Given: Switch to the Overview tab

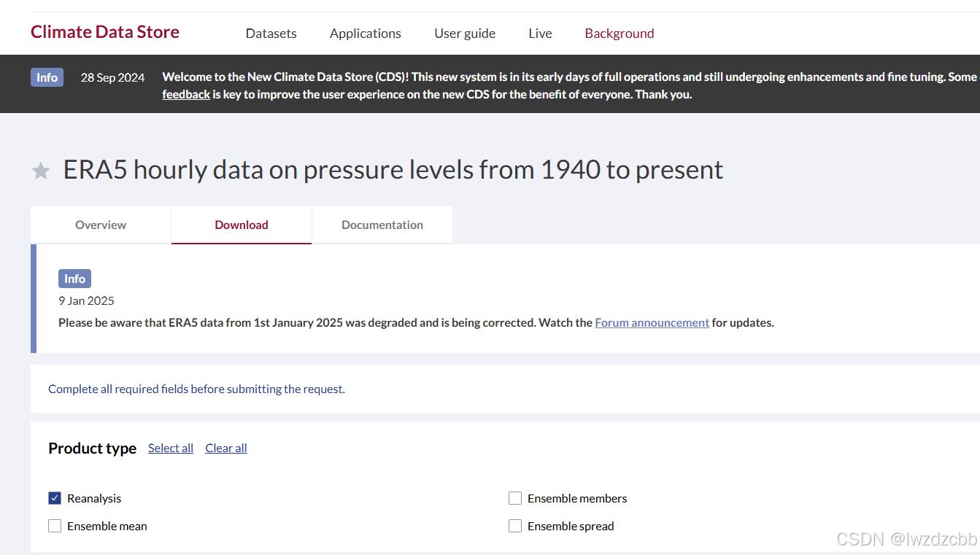Looking at the screenshot, I should point(101,225).
